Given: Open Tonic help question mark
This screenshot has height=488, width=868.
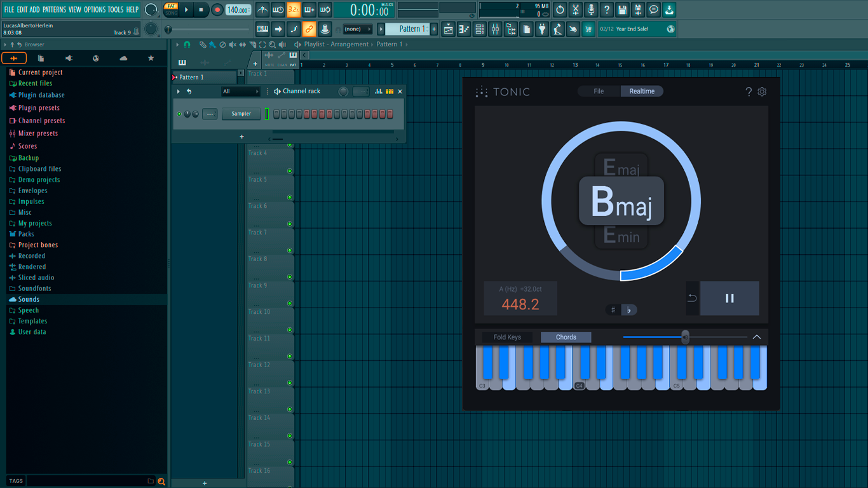Looking at the screenshot, I should tap(749, 91).
